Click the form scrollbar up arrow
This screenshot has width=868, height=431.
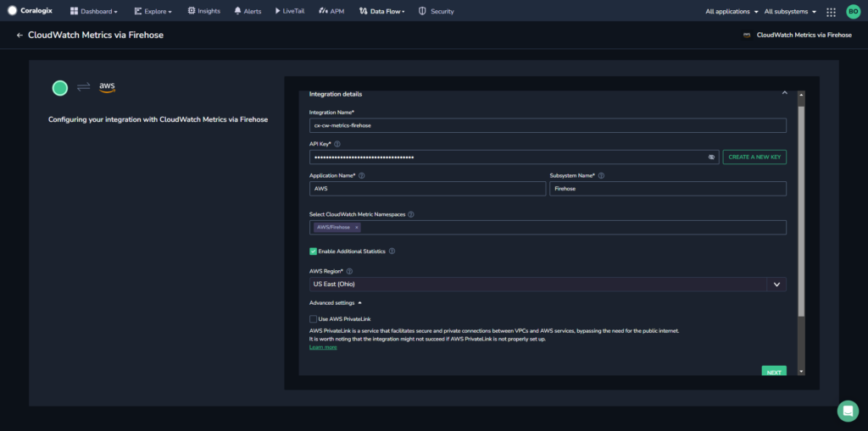(800, 95)
